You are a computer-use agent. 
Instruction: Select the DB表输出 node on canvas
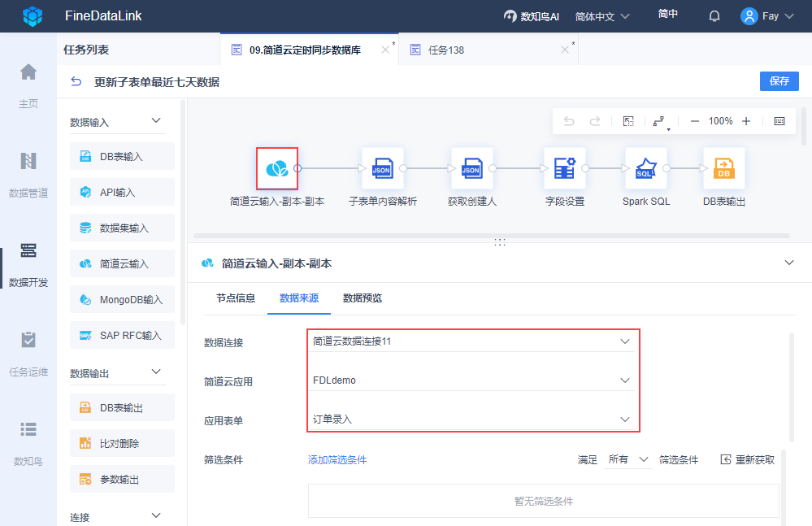pos(724,168)
